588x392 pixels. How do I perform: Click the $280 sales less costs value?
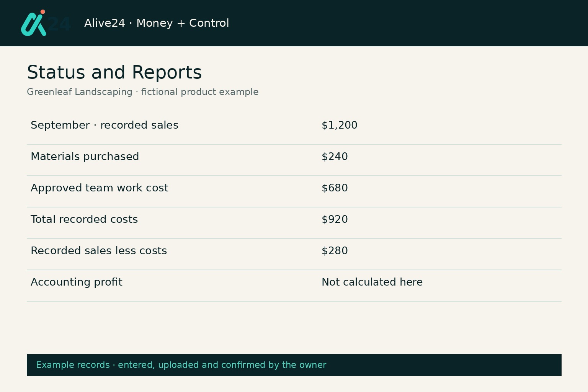tap(335, 251)
